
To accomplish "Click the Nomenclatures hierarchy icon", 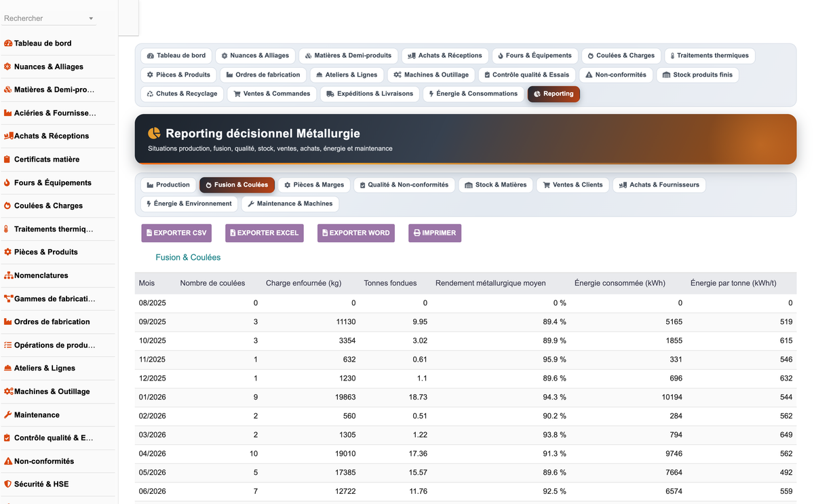I will tap(8, 275).
